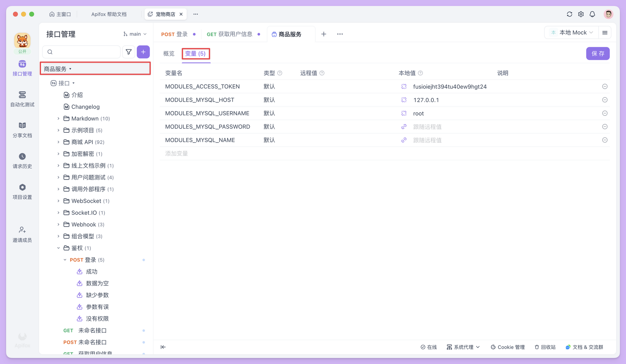The image size is (626, 364).
Task: Click the help icon beside 类型
Action: coord(280,73)
